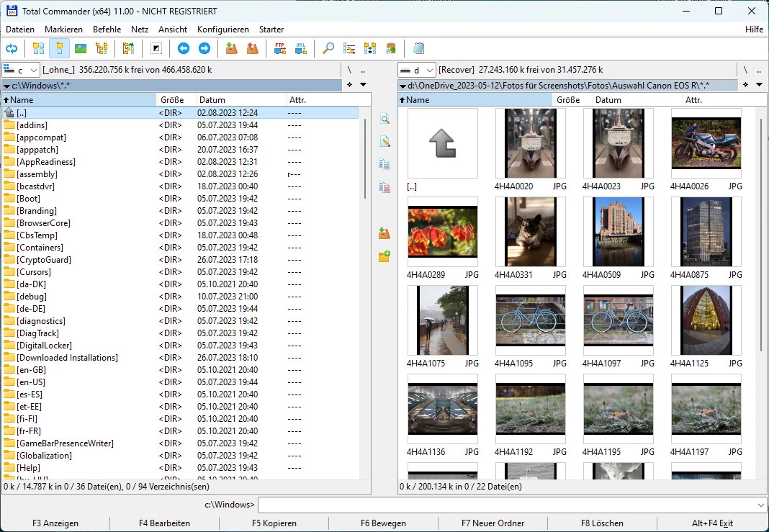Open the right panel drive d dropdown

point(417,70)
